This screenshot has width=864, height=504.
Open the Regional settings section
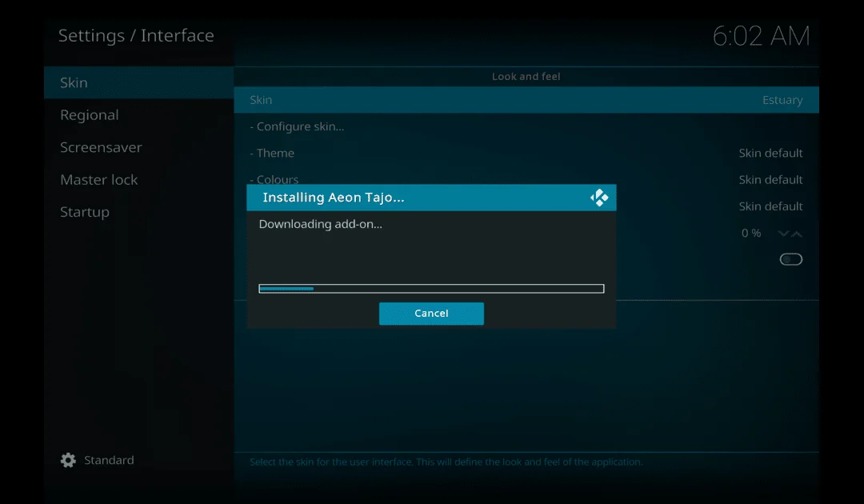coord(90,115)
